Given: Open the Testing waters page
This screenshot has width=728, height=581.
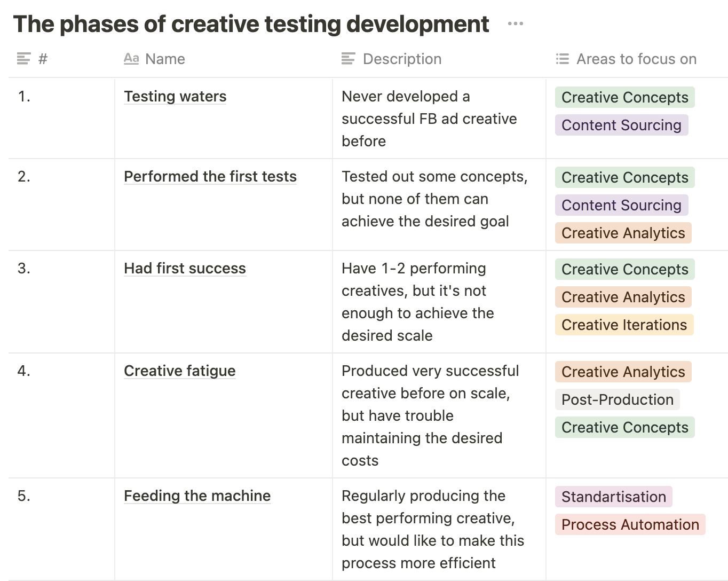Looking at the screenshot, I should point(175,96).
